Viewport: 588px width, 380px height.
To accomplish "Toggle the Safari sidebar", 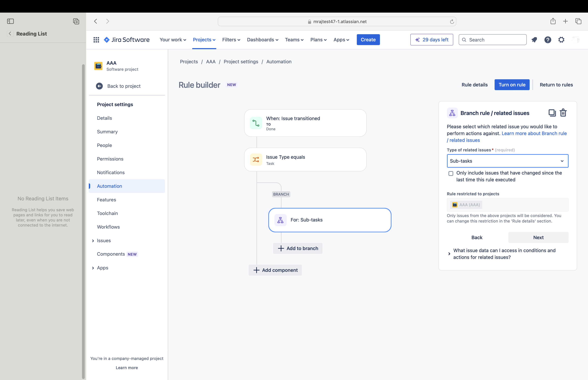I will [10, 21].
